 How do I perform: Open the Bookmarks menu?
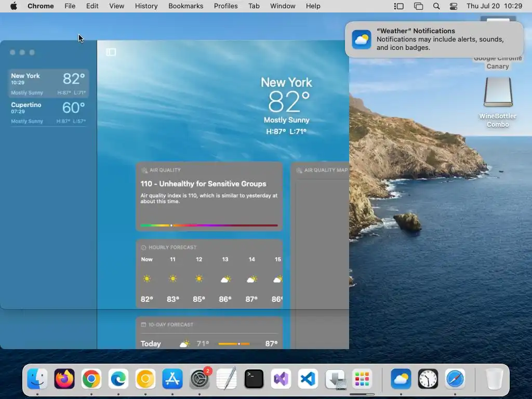point(185,6)
